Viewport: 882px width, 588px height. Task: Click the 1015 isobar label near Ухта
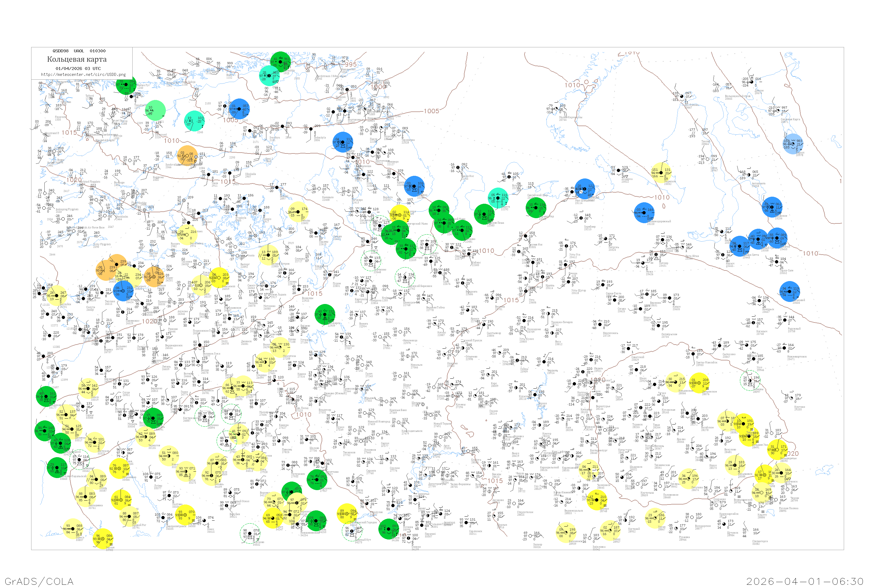click(511, 300)
